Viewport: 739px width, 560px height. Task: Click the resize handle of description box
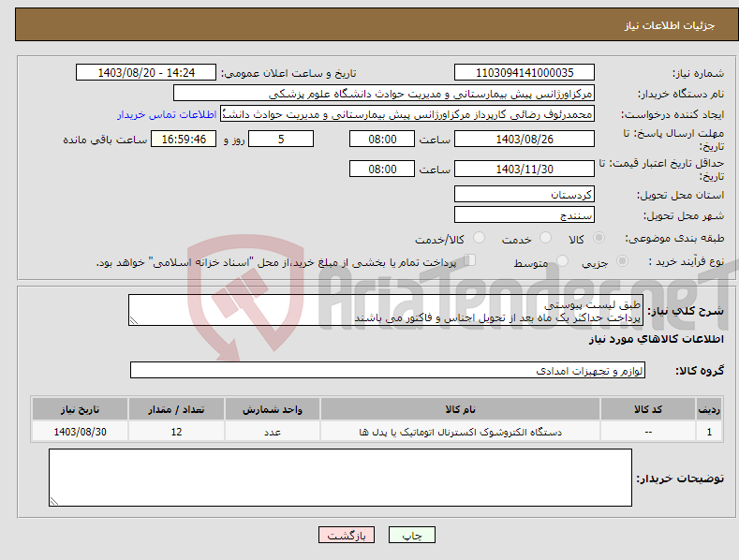point(134,320)
